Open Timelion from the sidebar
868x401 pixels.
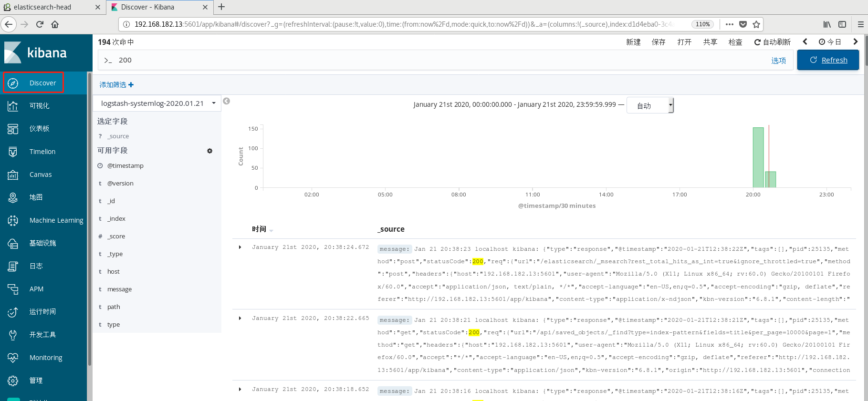[42, 152]
